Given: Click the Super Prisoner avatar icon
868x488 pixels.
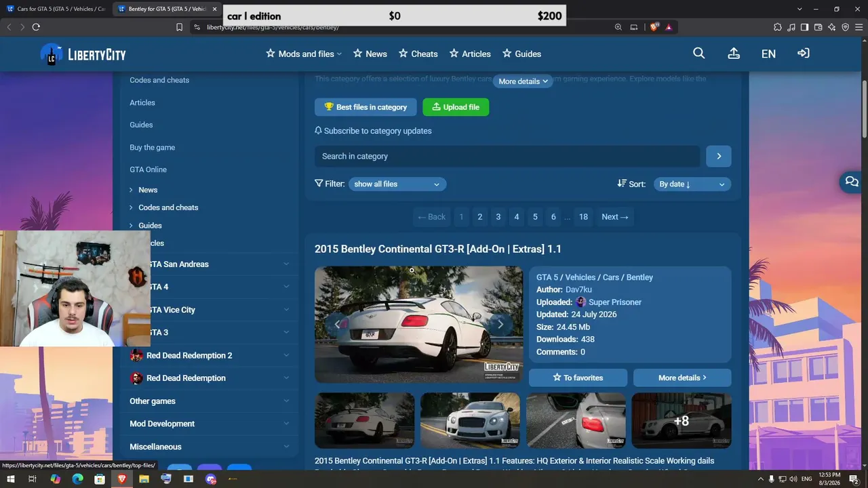Looking at the screenshot, I should (x=580, y=302).
